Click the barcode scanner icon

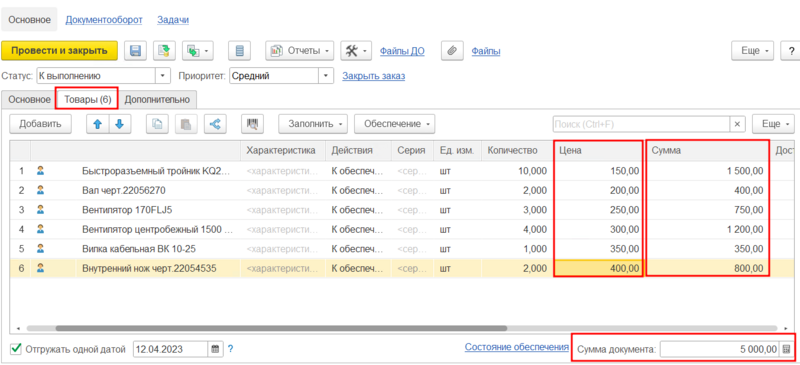point(253,124)
